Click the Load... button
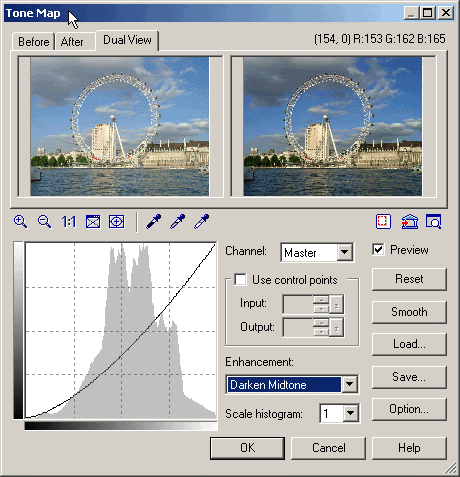The width and height of the screenshot is (460, 477). [409, 344]
